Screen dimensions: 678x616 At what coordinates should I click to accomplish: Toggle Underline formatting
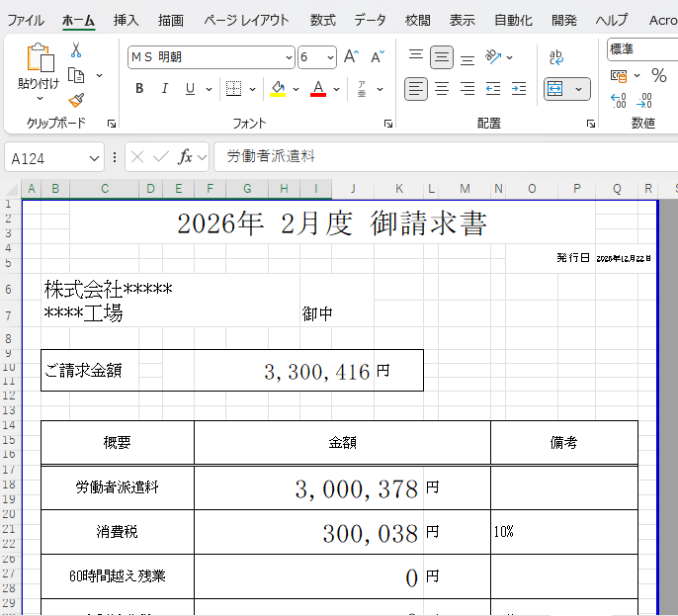click(x=190, y=89)
